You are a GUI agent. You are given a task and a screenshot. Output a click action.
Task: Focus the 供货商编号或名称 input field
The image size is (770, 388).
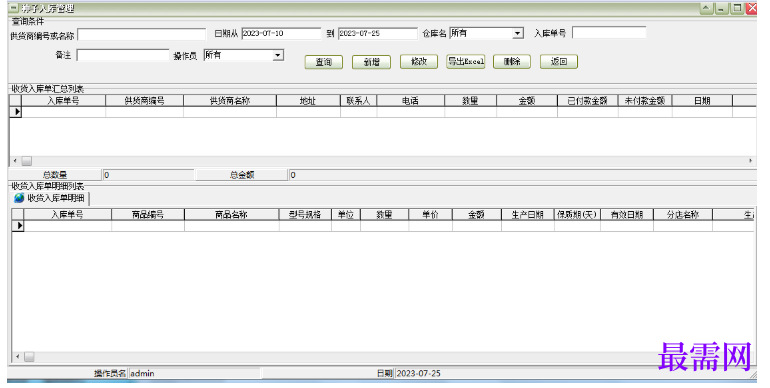coord(141,34)
